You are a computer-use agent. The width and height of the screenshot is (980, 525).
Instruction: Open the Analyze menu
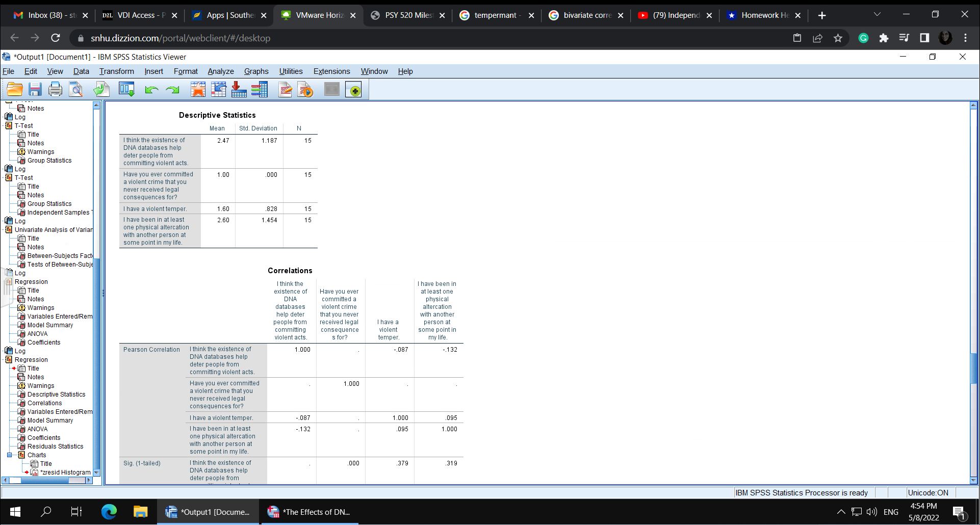coord(220,71)
